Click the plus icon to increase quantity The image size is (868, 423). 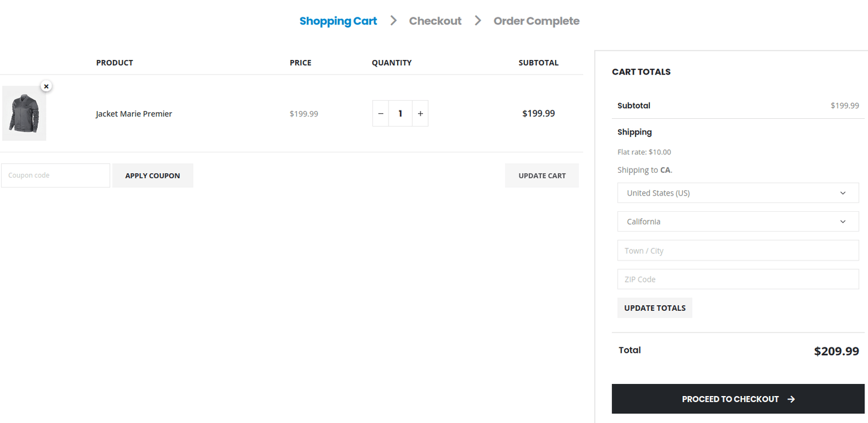click(420, 113)
